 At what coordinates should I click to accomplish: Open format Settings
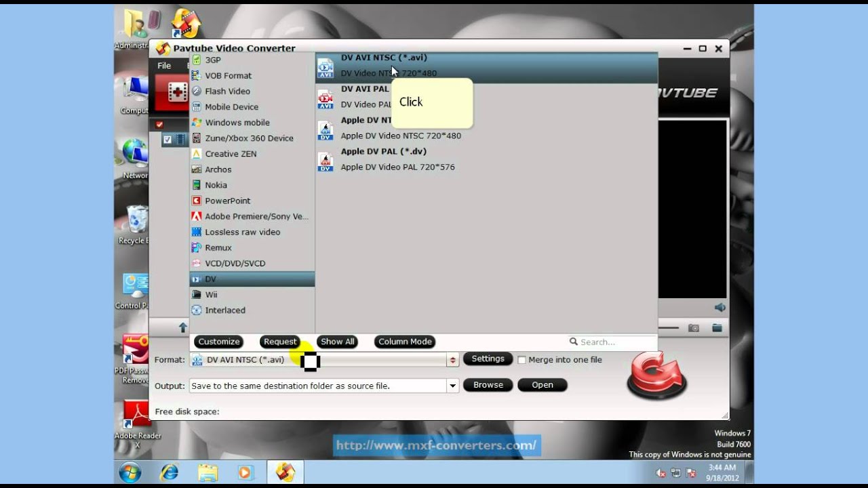coord(488,359)
